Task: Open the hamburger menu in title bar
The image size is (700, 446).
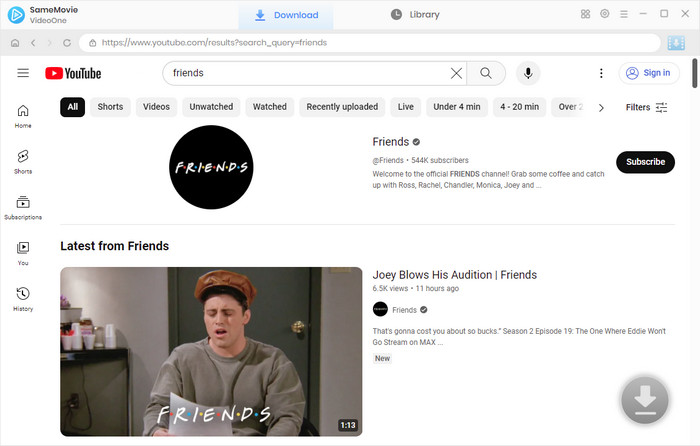Action: [x=624, y=14]
